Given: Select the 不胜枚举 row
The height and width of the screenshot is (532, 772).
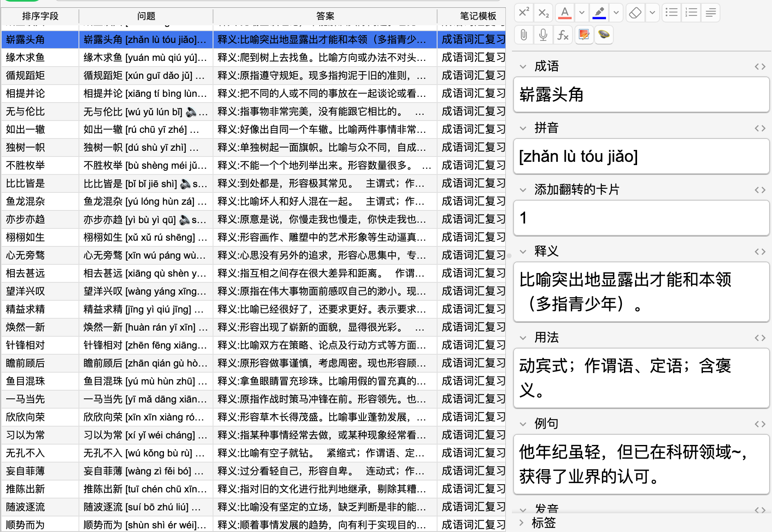Looking at the screenshot, I should [254, 165].
